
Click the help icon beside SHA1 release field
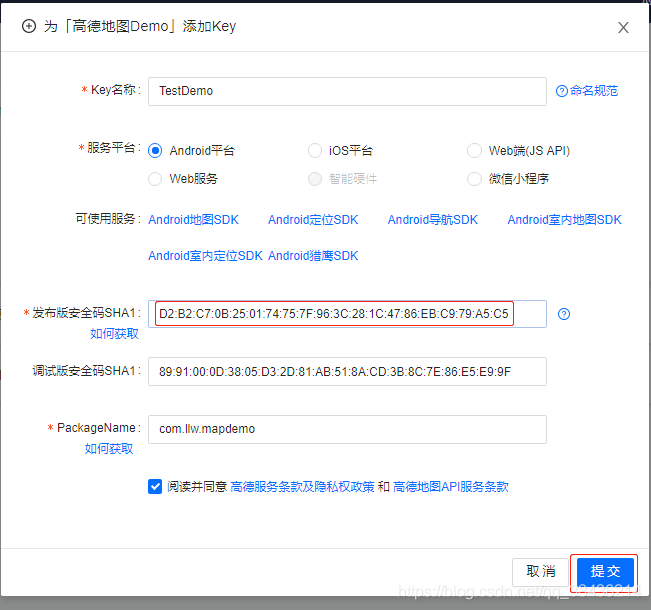(x=563, y=314)
